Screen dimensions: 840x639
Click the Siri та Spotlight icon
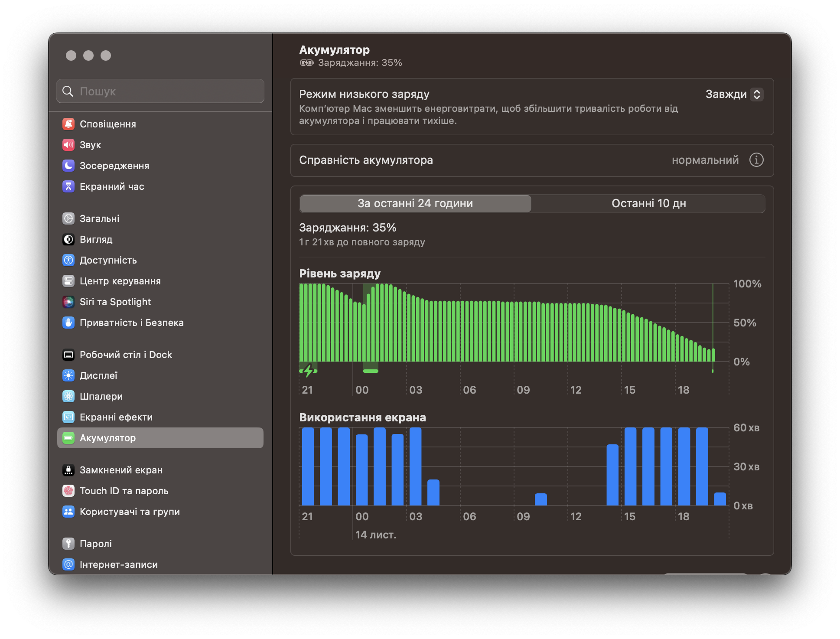[x=68, y=302]
